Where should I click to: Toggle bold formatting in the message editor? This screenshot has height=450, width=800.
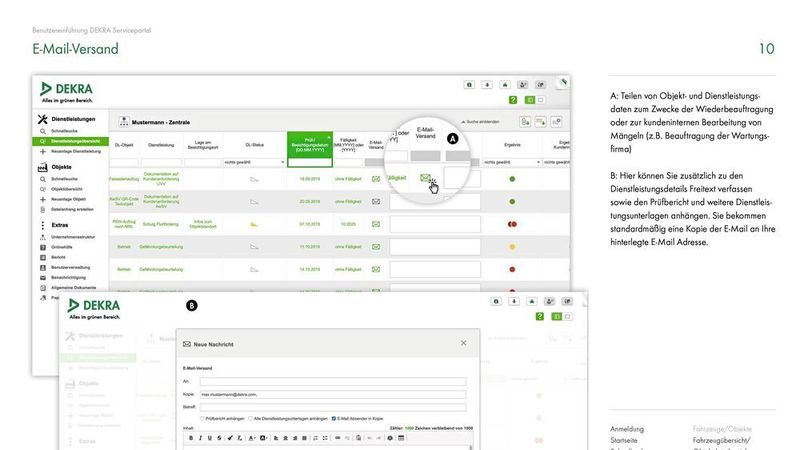(x=191, y=438)
